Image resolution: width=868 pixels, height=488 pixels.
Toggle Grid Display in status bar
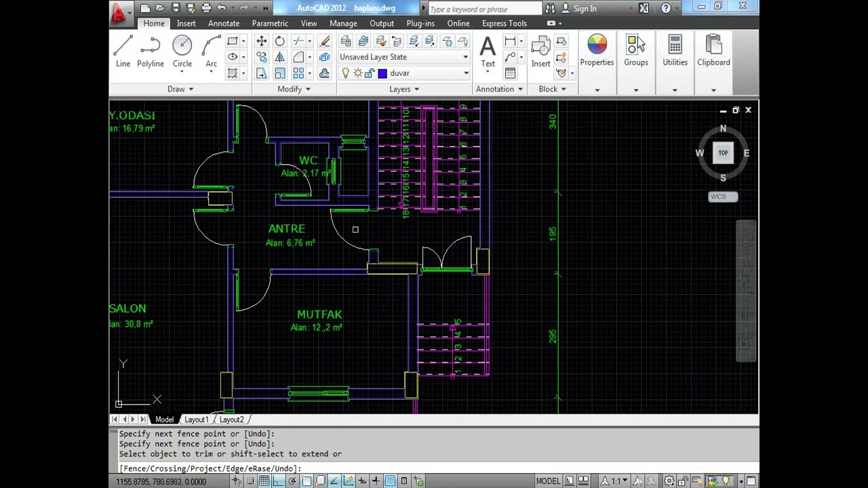pyautogui.click(x=264, y=481)
